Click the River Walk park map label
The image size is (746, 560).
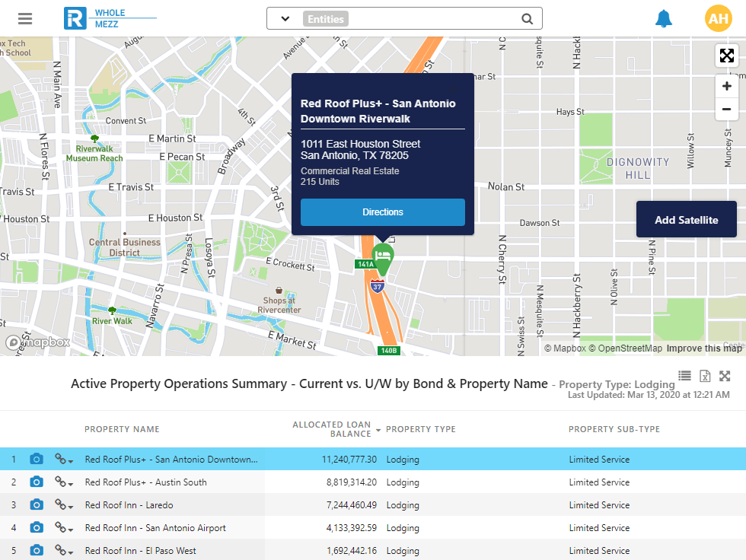(x=113, y=321)
